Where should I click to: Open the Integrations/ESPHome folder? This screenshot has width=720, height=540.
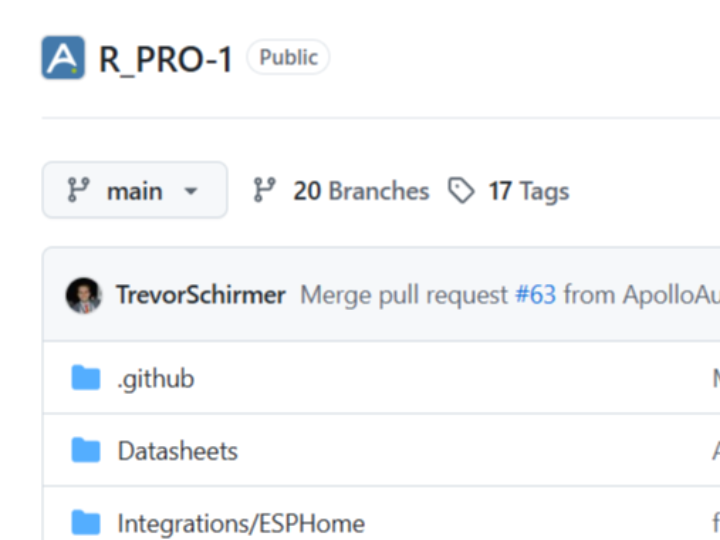241,523
